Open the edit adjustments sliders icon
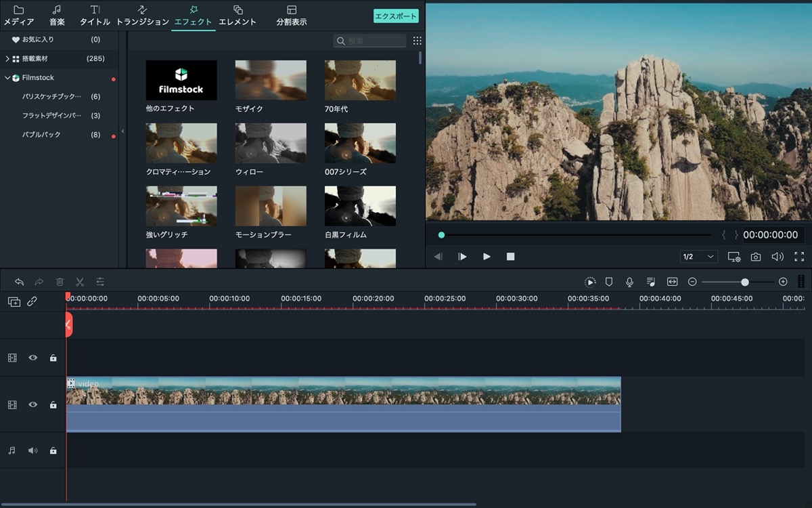812x508 pixels. click(x=100, y=282)
